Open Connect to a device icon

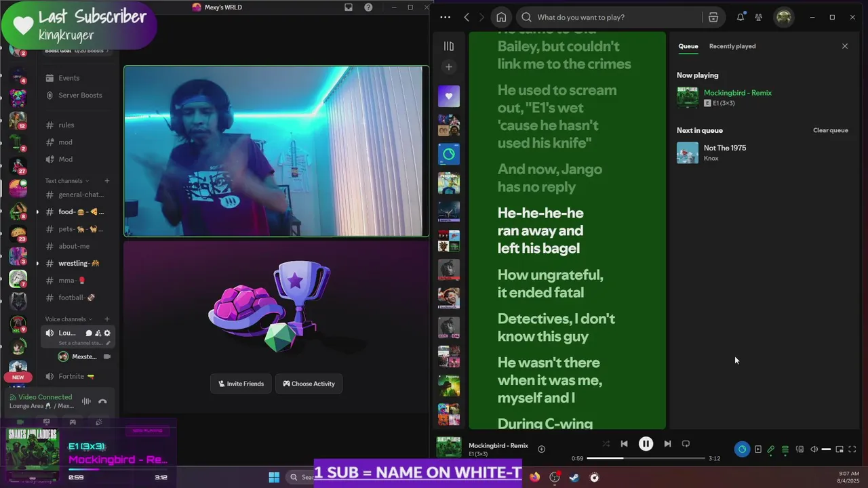click(x=800, y=449)
